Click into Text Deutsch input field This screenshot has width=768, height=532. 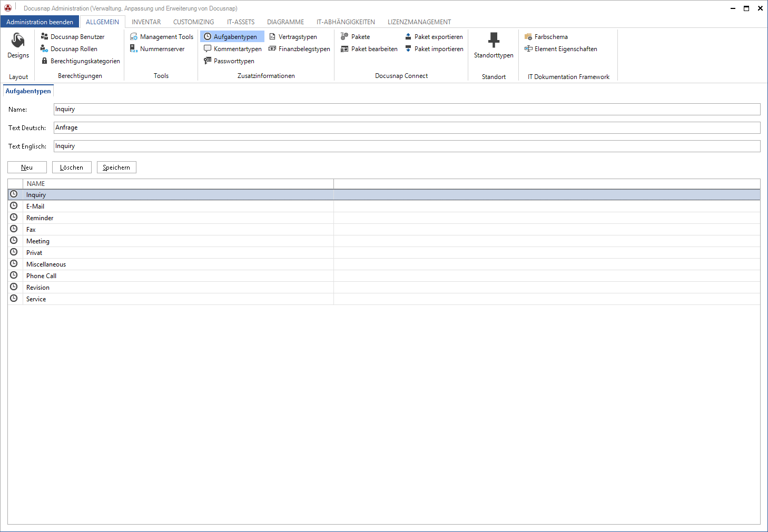[x=407, y=127]
